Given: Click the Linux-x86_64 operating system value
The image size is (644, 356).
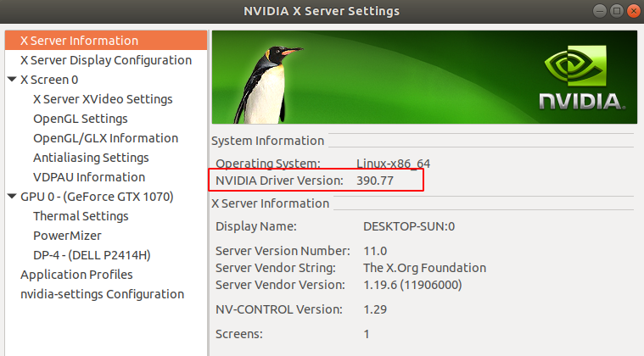Looking at the screenshot, I should 393,164.
